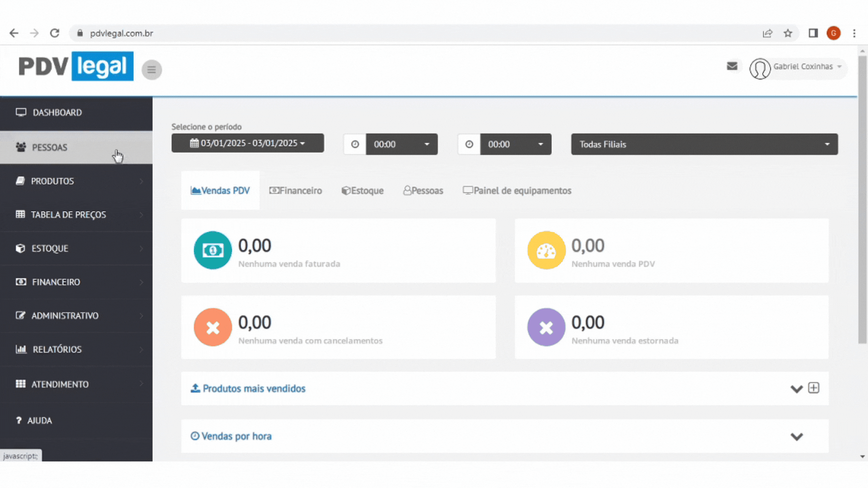
Task: Open RELATÓRIOS in the sidebar
Action: pos(57,349)
